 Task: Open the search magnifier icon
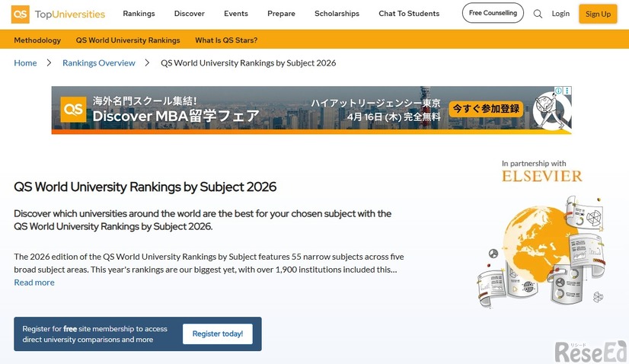[538, 14]
